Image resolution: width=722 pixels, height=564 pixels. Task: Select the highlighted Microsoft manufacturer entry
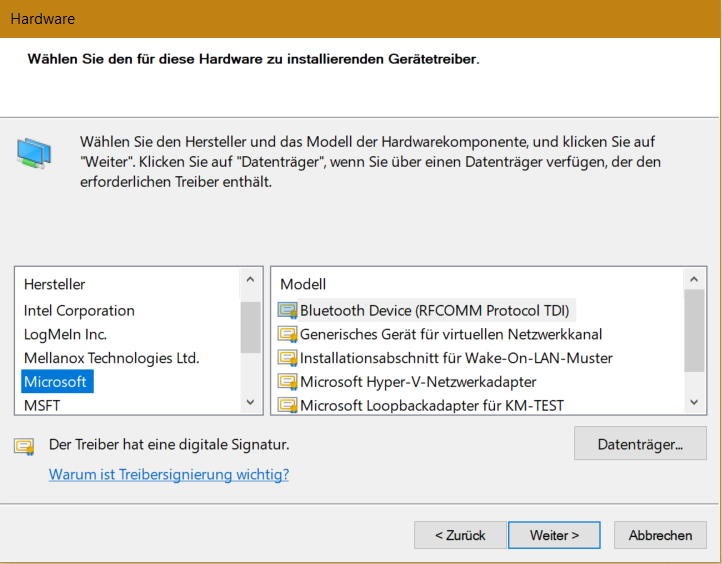click(x=57, y=381)
